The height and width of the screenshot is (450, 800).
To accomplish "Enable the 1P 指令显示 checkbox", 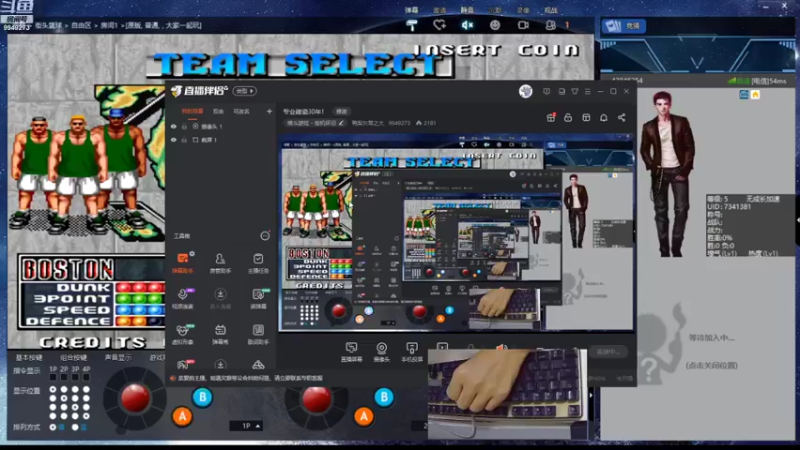I will 53,378.
